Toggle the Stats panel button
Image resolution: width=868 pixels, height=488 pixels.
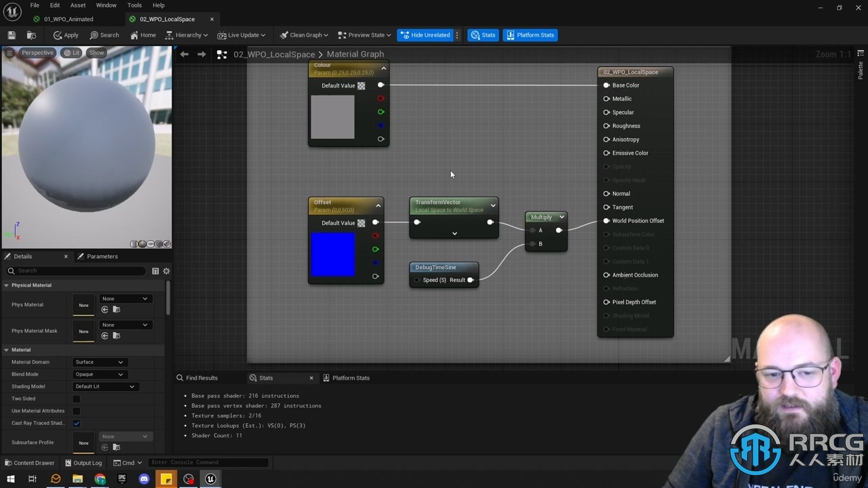point(483,35)
